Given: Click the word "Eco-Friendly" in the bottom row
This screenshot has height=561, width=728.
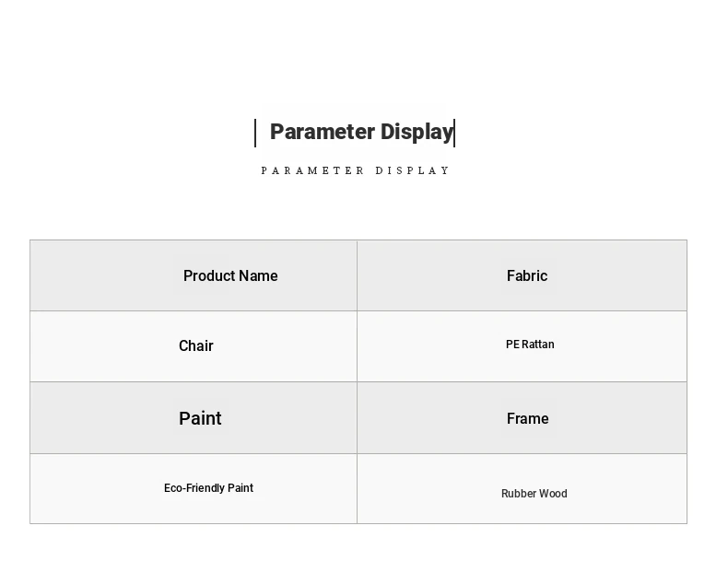Looking at the screenshot, I should coord(194,488).
